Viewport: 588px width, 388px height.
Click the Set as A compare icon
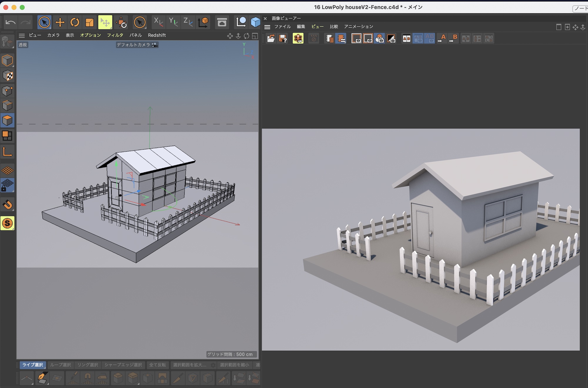pos(442,39)
